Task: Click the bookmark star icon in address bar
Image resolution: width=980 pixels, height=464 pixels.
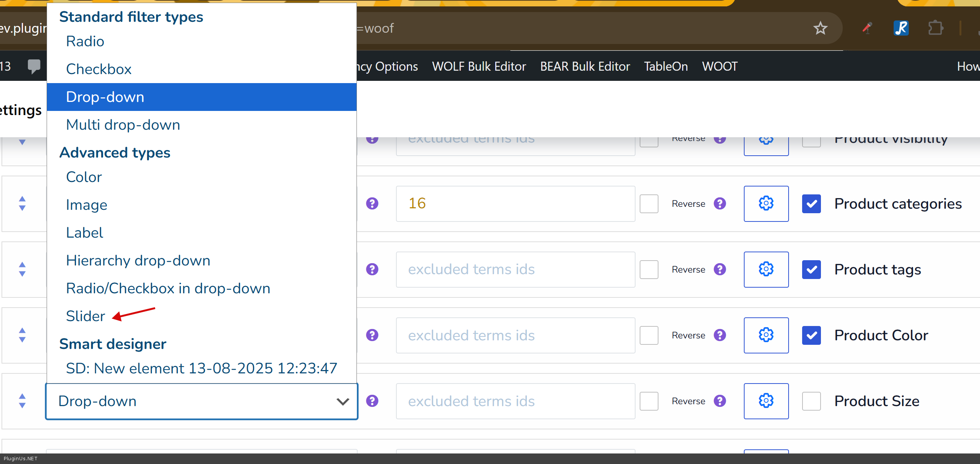Action: coord(820,28)
